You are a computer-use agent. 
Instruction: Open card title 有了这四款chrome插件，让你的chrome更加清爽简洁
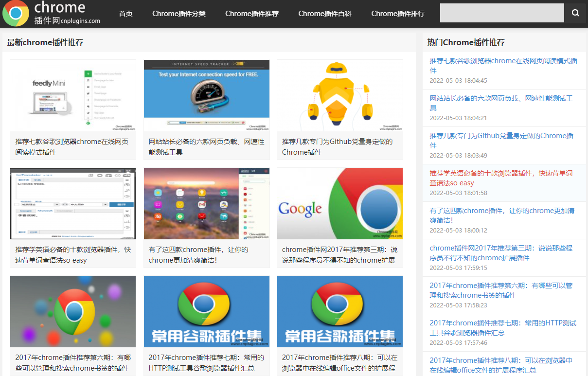[198, 255]
